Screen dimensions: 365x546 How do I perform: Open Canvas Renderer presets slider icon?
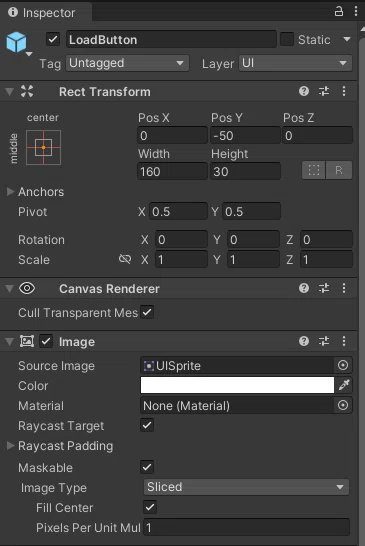click(x=324, y=288)
